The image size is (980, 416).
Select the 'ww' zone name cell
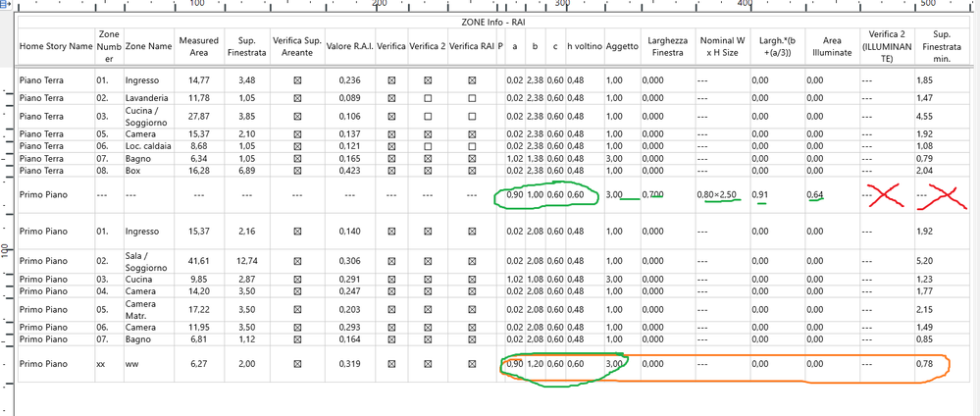coord(131,364)
